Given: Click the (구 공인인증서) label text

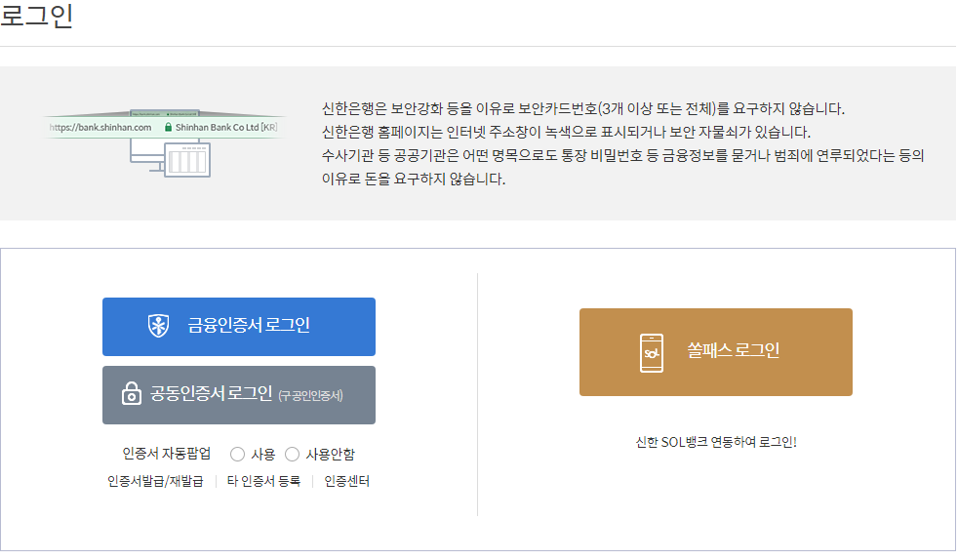Looking at the screenshot, I should coord(310,396).
